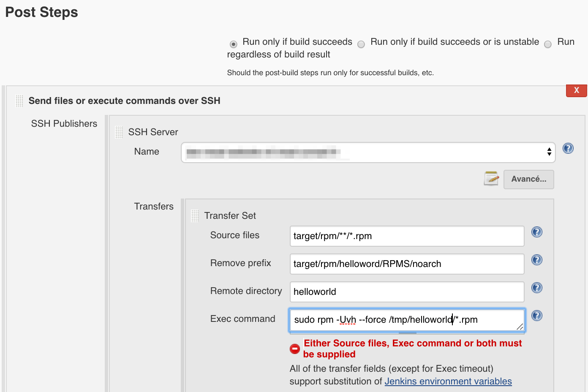Screen dimensions: 588x392
Task: Select 'Run only if build succeeds' option
Action: click(234, 44)
